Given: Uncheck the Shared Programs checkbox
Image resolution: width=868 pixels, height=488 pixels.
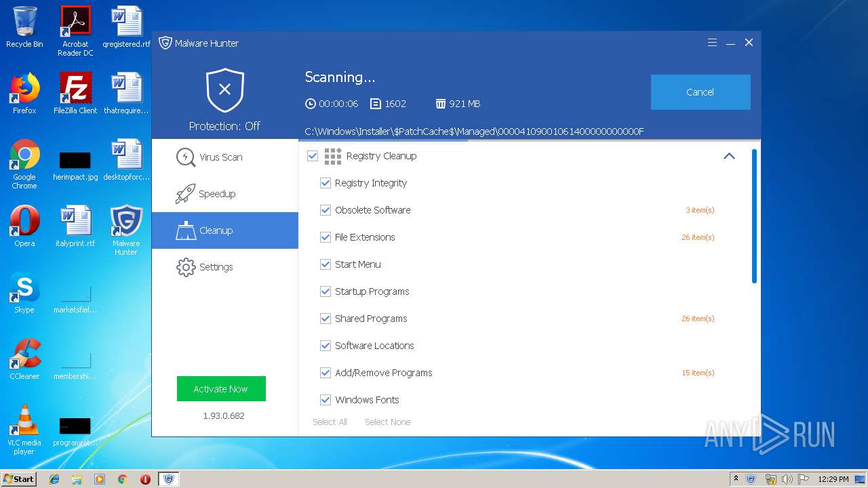Looking at the screenshot, I should [325, 319].
